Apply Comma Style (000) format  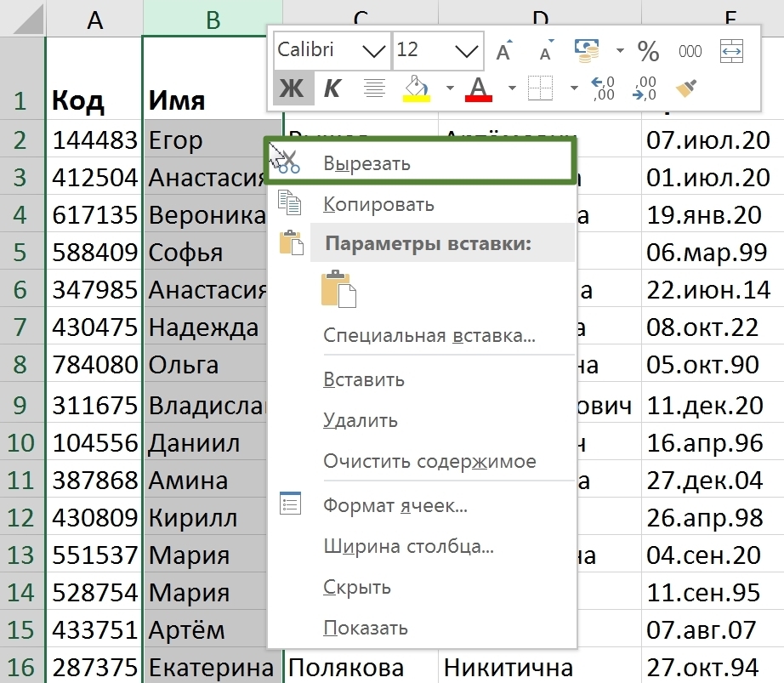point(690,51)
